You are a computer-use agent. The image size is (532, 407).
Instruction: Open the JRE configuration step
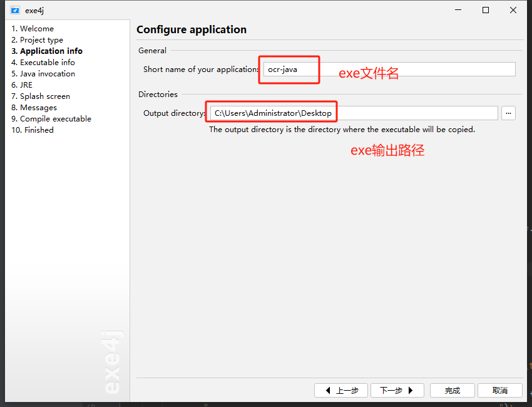[22, 85]
